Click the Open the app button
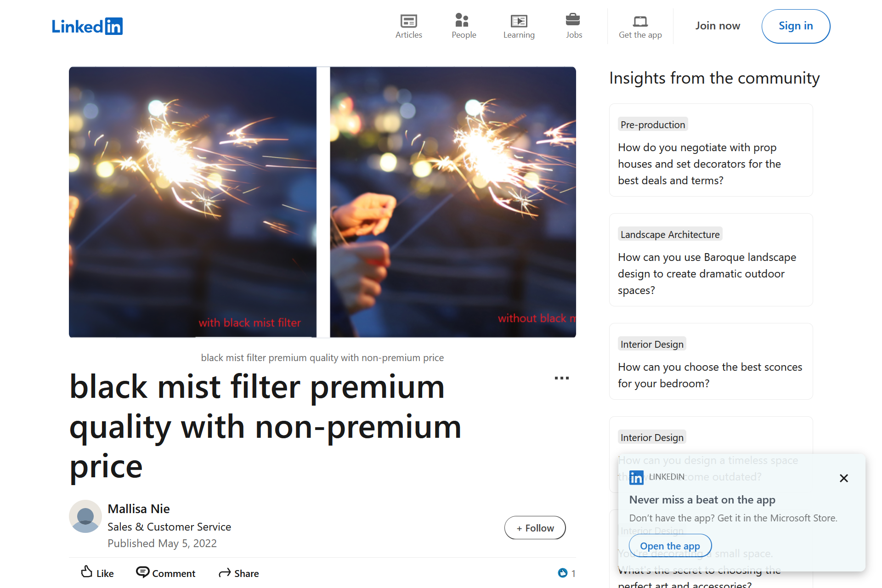Screen dimensions: 882x588 click(x=670, y=546)
